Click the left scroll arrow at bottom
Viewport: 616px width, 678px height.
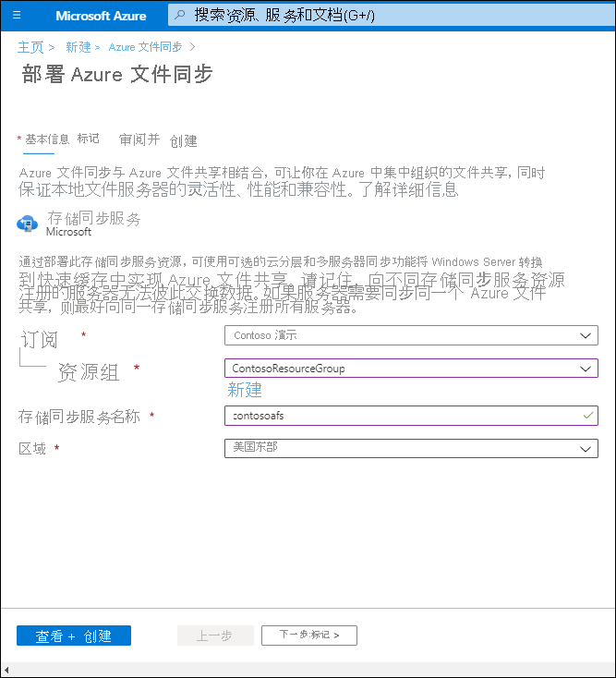pyautogui.click(x=7, y=670)
